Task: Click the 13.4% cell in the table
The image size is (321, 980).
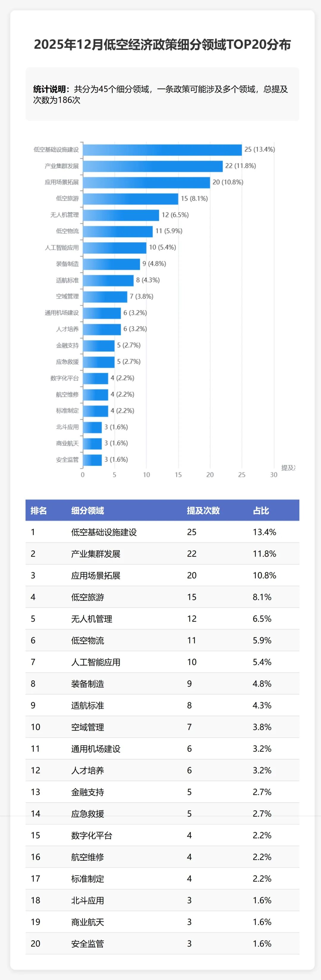Action: 265,532
